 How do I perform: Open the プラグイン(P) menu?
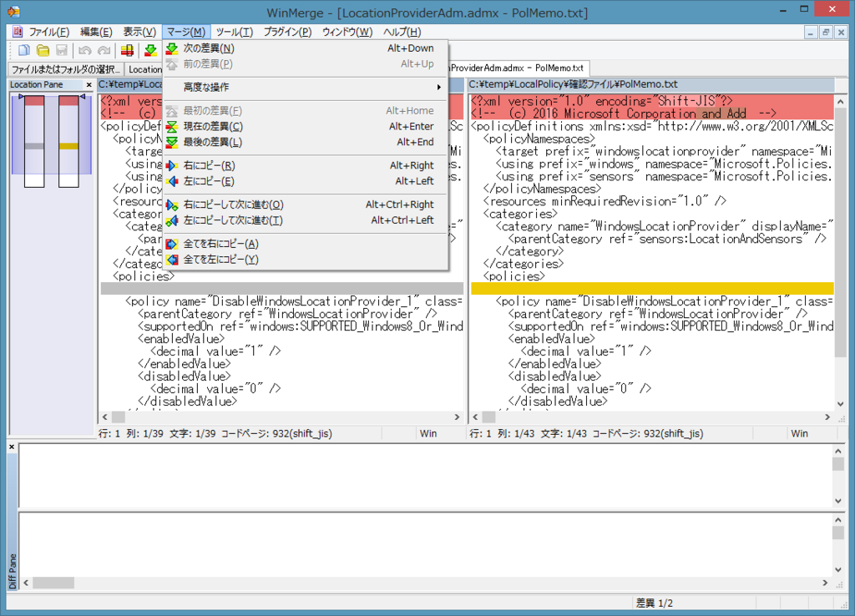(x=287, y=33)
